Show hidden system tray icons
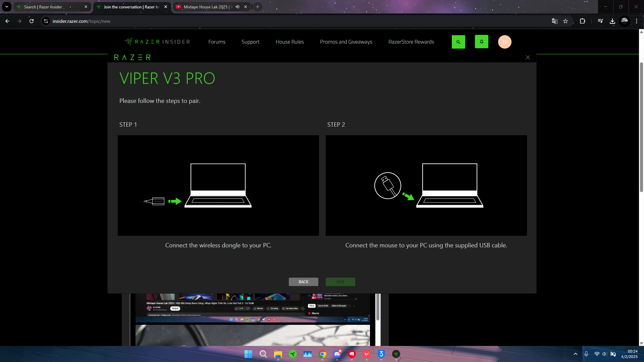 pyautogui.click(x=576, y=354)
